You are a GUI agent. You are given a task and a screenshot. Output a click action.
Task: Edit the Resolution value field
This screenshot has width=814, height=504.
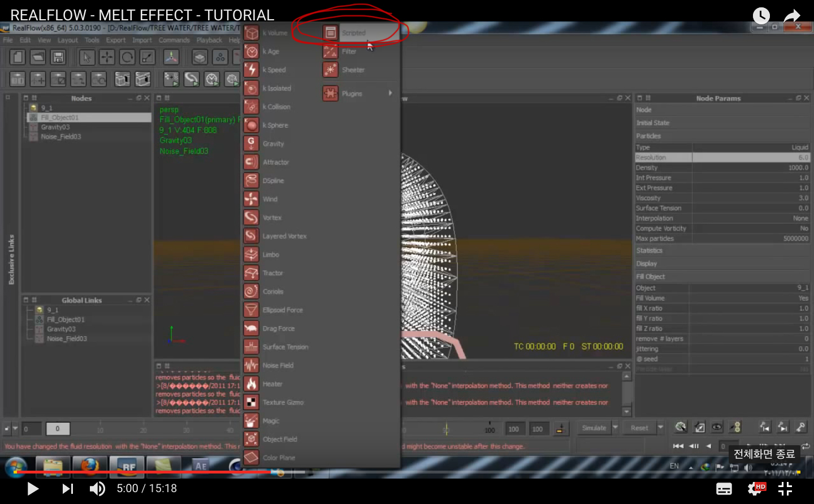(751, 158)
